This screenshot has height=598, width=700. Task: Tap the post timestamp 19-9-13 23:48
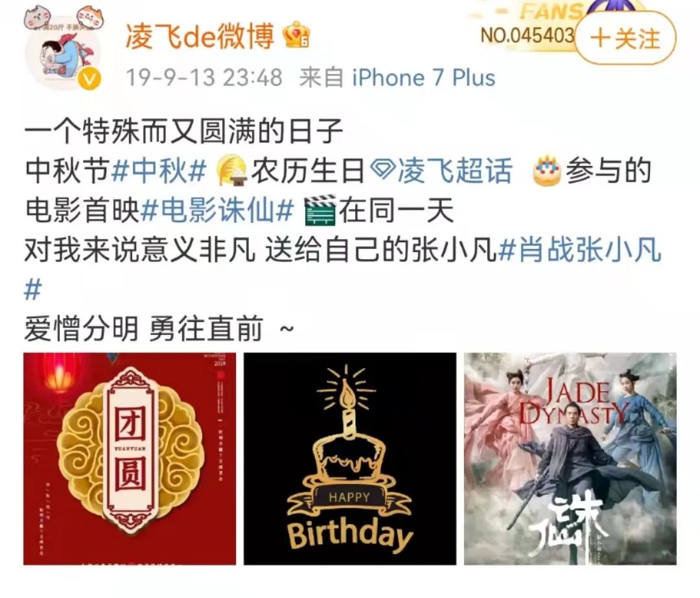204,78
